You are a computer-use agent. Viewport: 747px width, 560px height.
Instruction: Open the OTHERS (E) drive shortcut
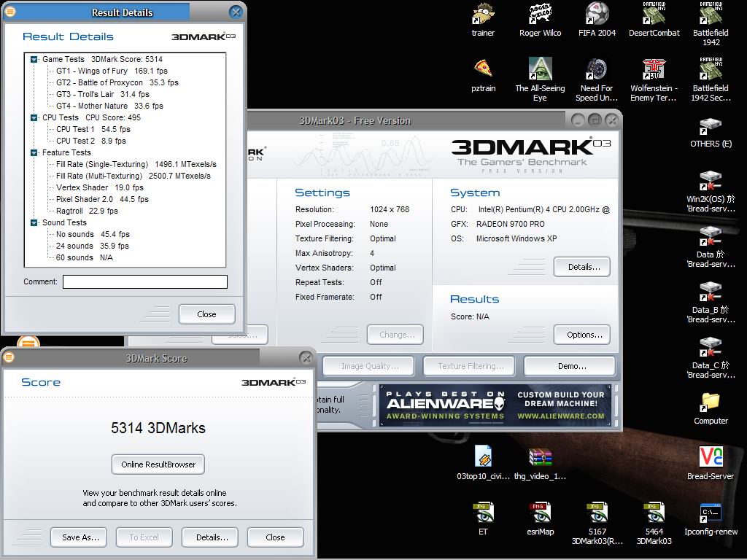pos(711,133)
